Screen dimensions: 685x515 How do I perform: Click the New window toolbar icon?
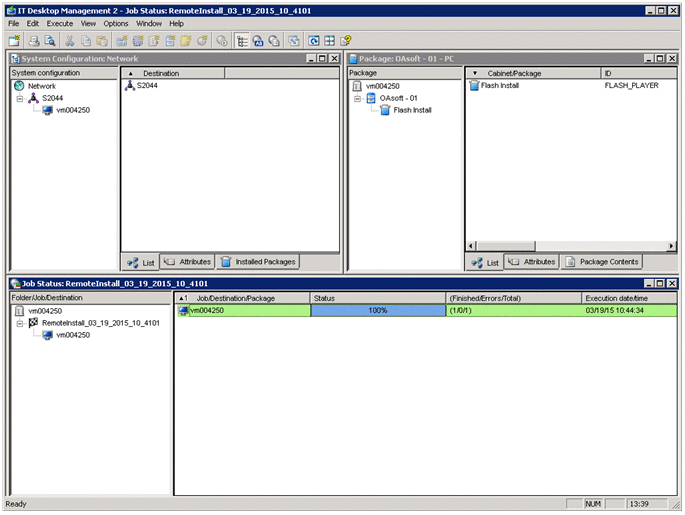point(14,41)
